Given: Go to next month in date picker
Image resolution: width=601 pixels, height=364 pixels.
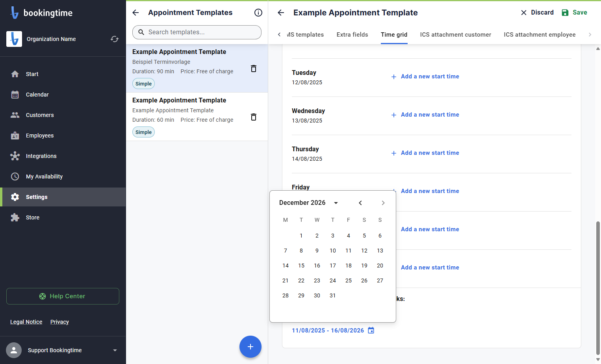Looking at the screenshot, I should point(383,203).
